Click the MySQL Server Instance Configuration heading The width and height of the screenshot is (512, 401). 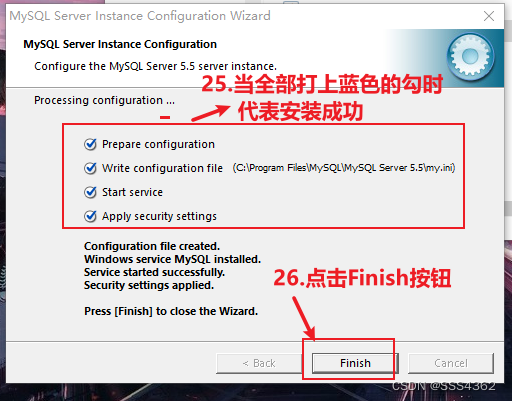[x=120, y=44]
